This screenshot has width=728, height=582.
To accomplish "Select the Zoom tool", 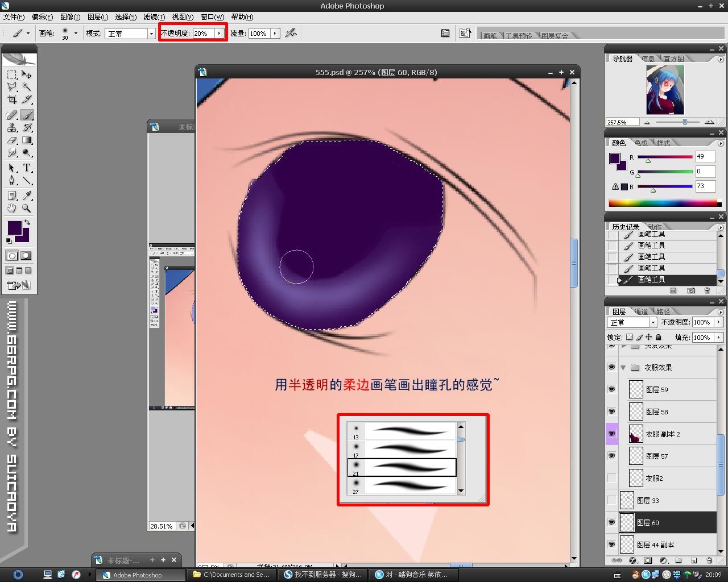I will click(27, 208).
